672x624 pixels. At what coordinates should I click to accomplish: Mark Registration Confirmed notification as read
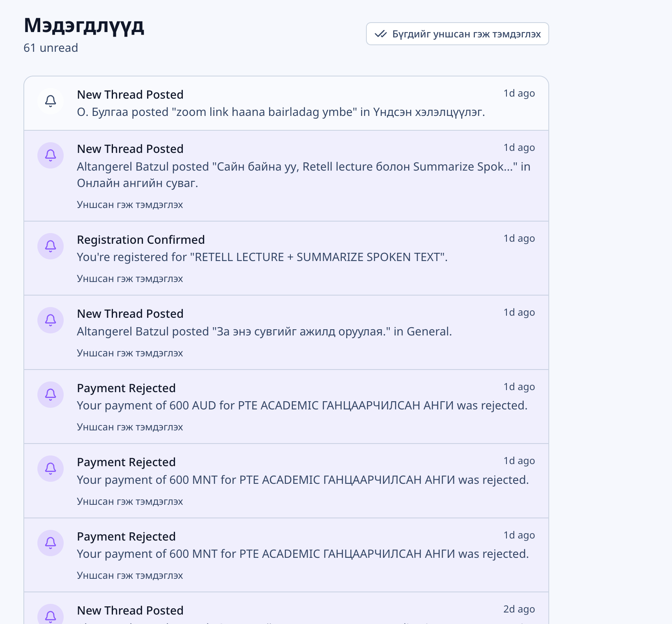[x=130, y=279]
